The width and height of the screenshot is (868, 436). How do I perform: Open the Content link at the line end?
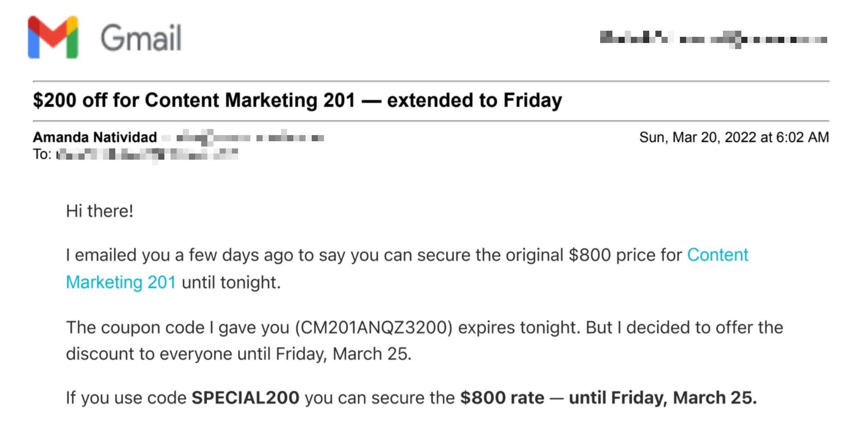[717, 255]
